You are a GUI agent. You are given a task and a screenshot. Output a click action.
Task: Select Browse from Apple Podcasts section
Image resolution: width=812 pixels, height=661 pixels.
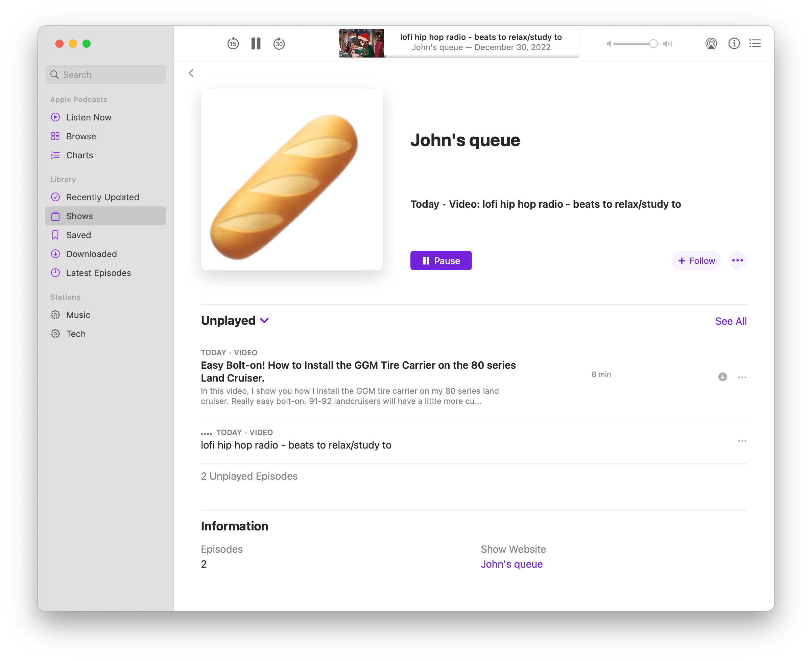80,136
